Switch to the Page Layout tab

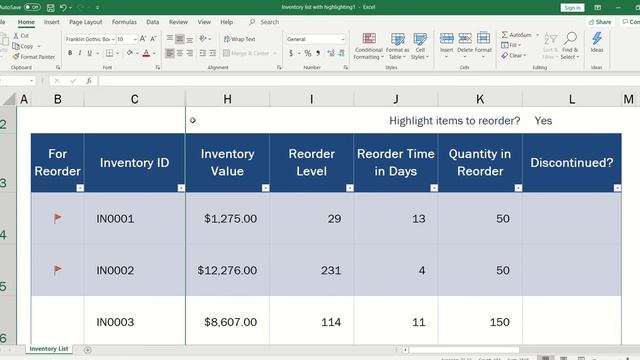[x=85, y=22]
